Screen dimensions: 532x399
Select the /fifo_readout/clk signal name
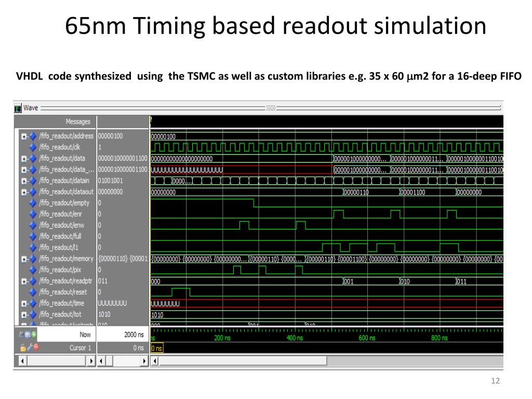pyautogui.click(x=59, y=147)
